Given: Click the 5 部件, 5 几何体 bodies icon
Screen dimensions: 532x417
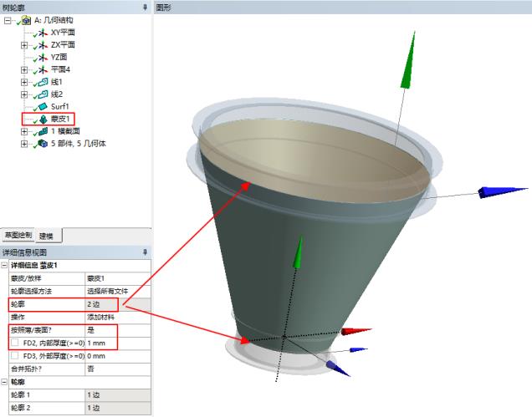Looking at the screenshot, I should pos(42,144).
